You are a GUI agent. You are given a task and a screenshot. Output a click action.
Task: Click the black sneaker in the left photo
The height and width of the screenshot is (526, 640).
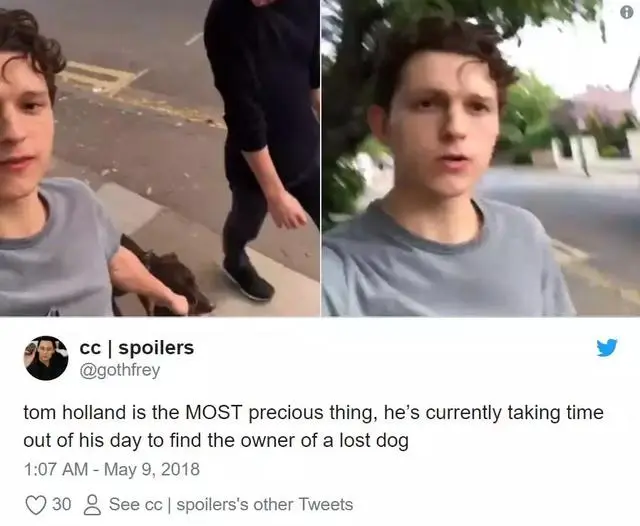click(x=249, y=281)
